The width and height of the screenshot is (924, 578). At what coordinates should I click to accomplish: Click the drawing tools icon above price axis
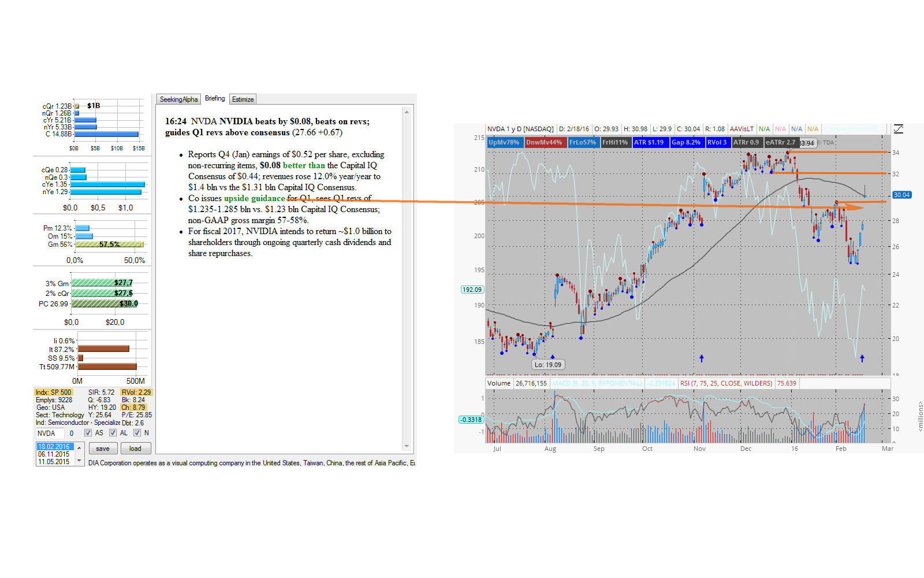[898, 129]
